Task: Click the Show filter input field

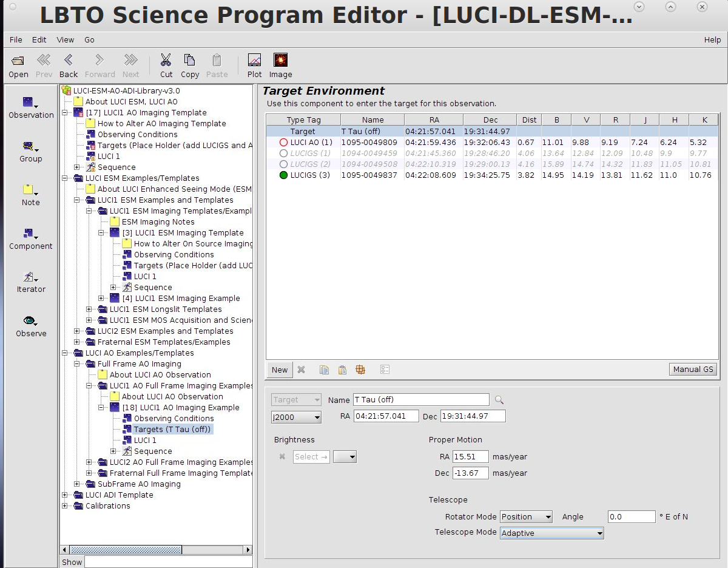Action: coord(168,562)
